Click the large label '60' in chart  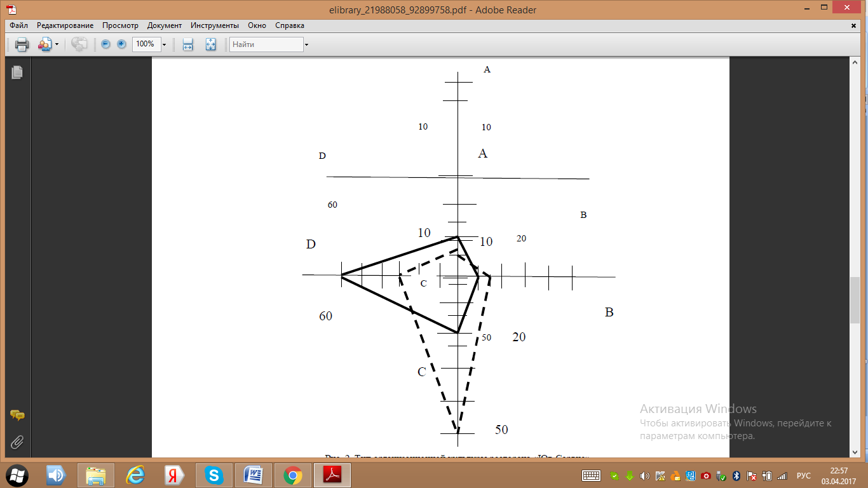(x=325, y=316)
